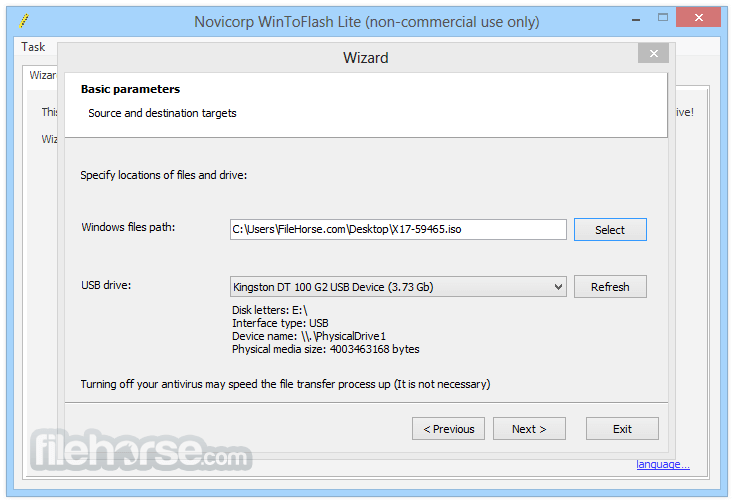Maximize the WinToFlash window
The height and width of the screenshot is (501, 733).
pyautogui.click(x=662, y=18)
